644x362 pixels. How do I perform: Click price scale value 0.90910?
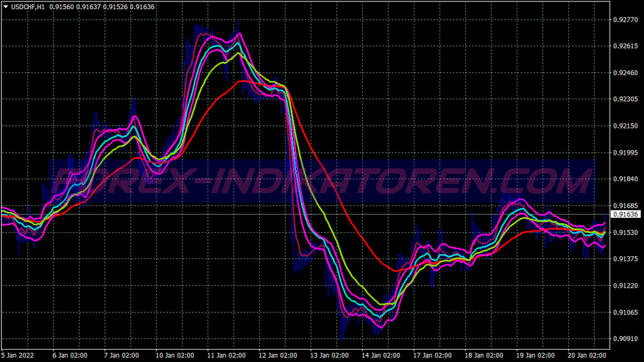pyautogui.click(x=626, y=339)
